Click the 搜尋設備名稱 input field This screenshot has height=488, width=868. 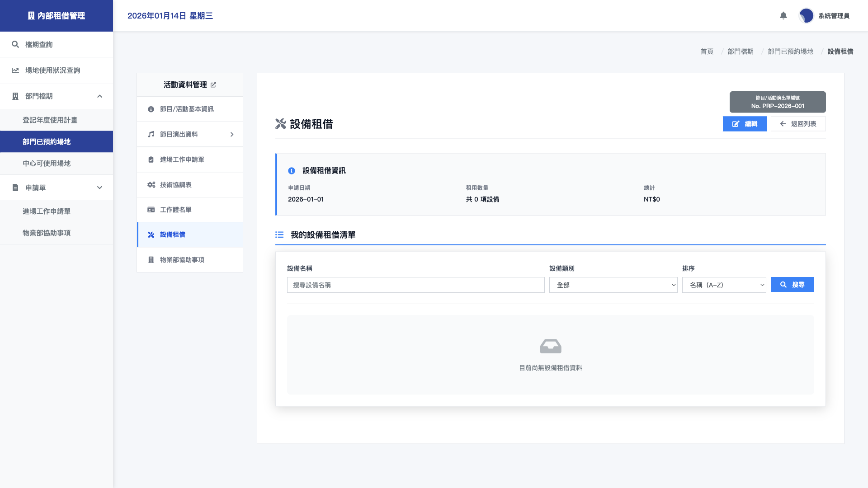(415, 285)
